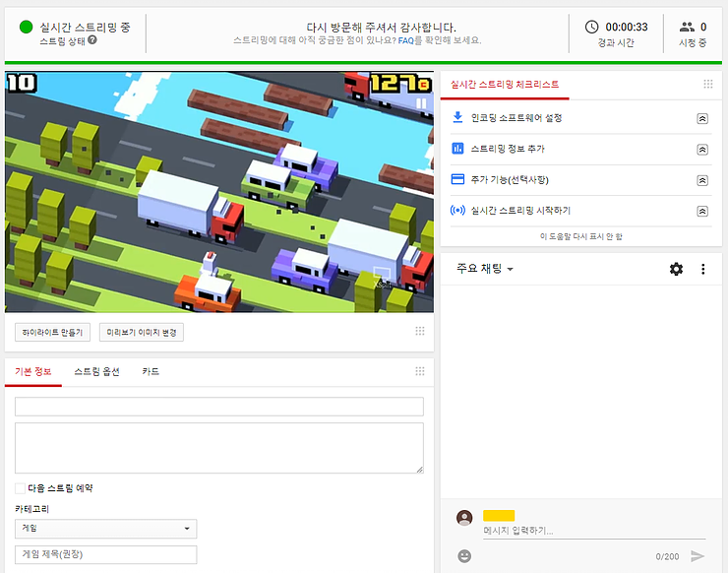
Task: Click the encoding software download icon
Action: 457,117
